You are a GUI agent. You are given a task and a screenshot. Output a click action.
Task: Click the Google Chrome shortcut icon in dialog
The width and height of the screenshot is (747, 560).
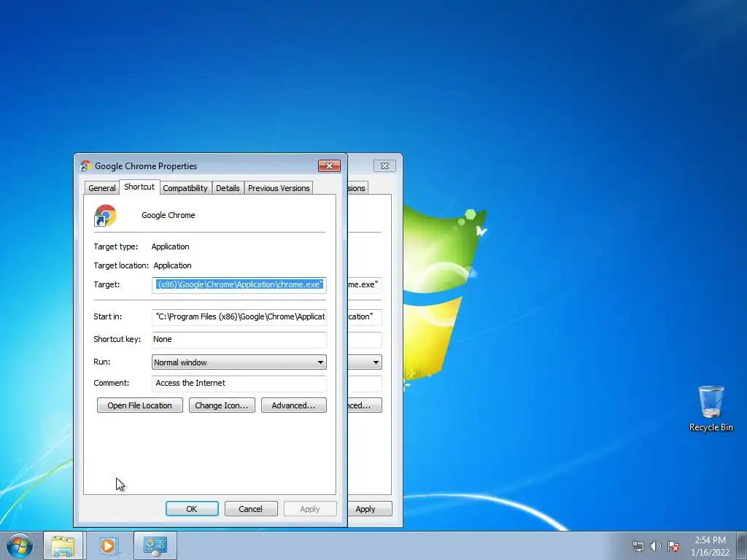pos(105,215)
